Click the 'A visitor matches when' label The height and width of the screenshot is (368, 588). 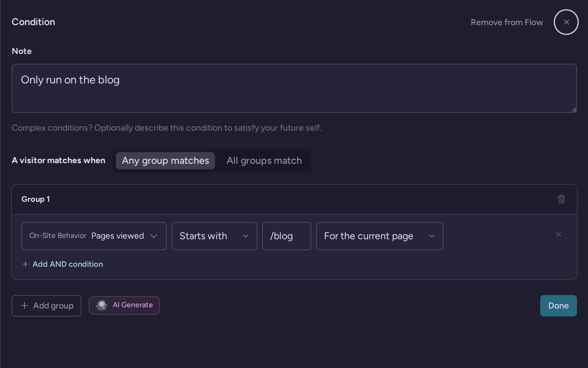coord(58,160)
